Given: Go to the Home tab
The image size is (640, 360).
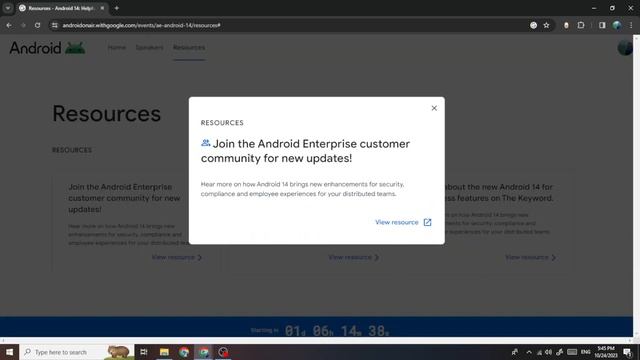Looking at the screenshot, I should [x=117, y=47].
